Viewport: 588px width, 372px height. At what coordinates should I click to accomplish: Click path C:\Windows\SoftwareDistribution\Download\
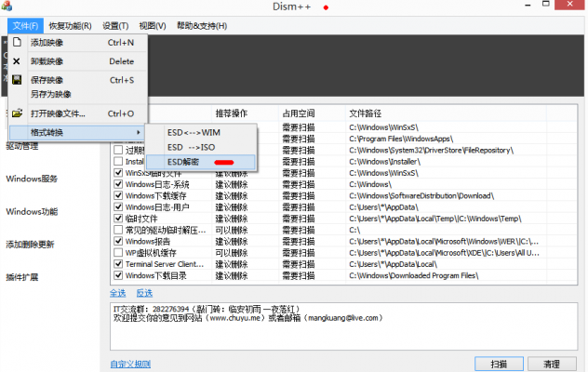coord(421,195)
